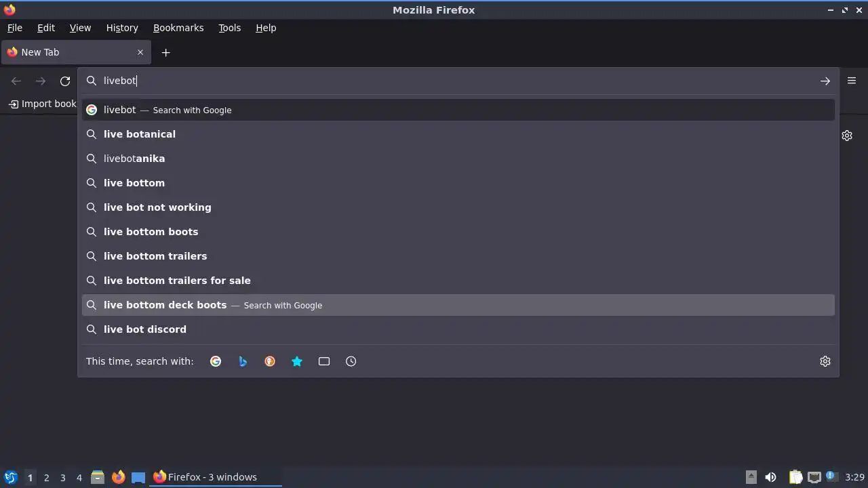The height and width of the screenshot is (488, 868).
Task: Click the 'Firefox - 3 windows' taskbar entry
Action: (x=216, y=477)
